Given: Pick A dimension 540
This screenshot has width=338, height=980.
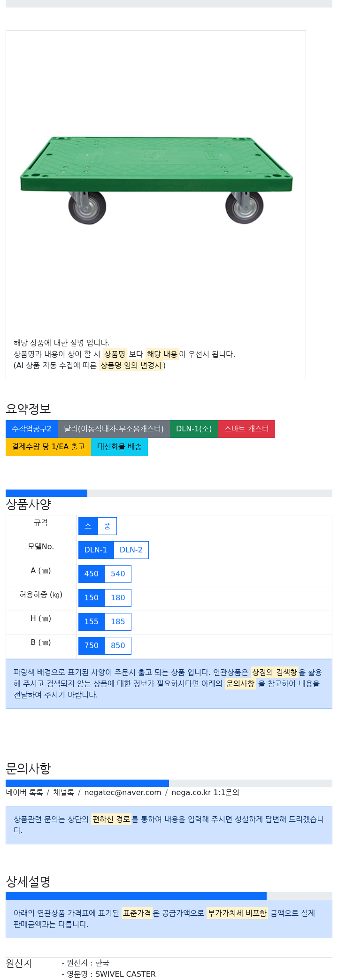Looking at the screenshot, I should (118, 574).
